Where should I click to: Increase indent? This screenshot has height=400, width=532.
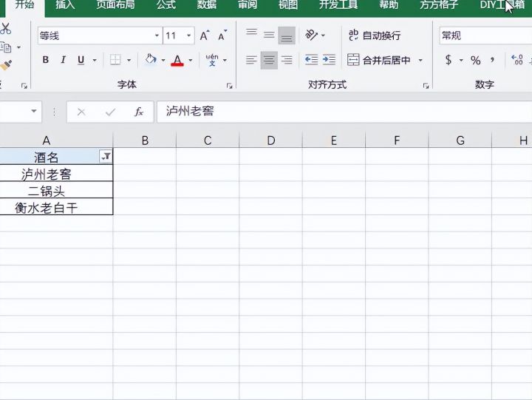point(329,60)
